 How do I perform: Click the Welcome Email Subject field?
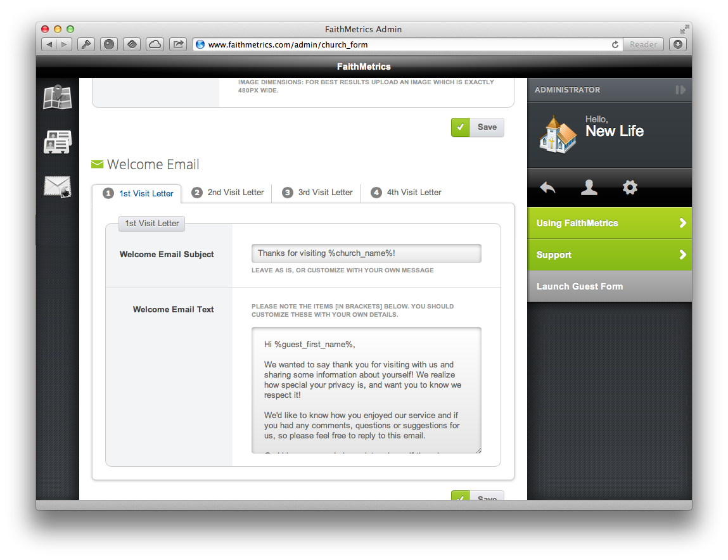366,253
